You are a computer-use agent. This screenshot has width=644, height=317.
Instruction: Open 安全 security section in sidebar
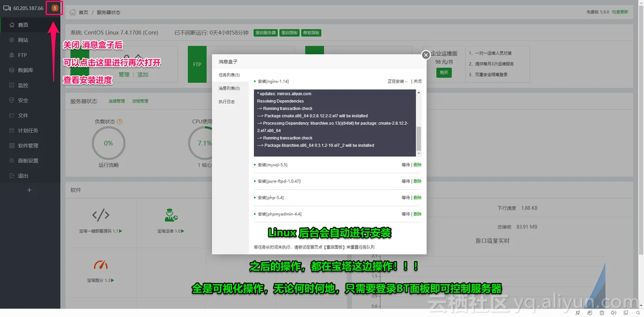[x=30, y=101]
